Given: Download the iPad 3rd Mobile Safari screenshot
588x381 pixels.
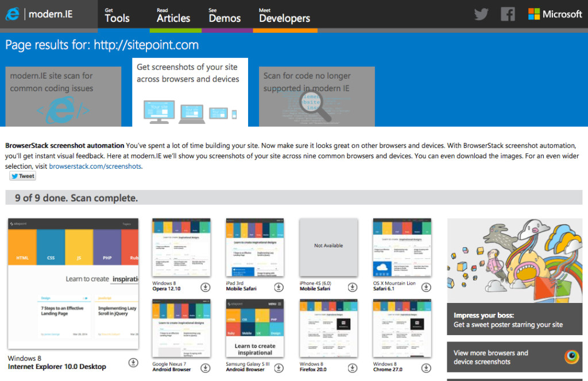Looking at the screenshot, I should tap(278, 287).
